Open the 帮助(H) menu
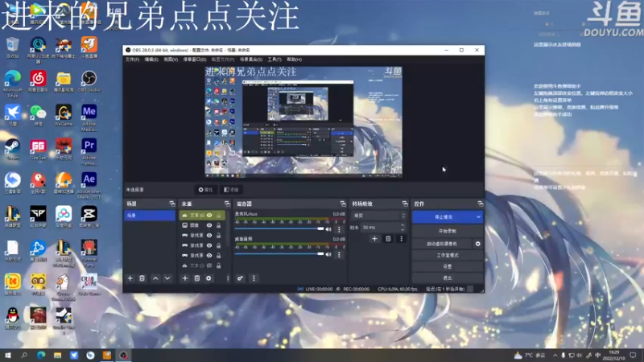This screenshot has height=362, width=644. point(294,60)
